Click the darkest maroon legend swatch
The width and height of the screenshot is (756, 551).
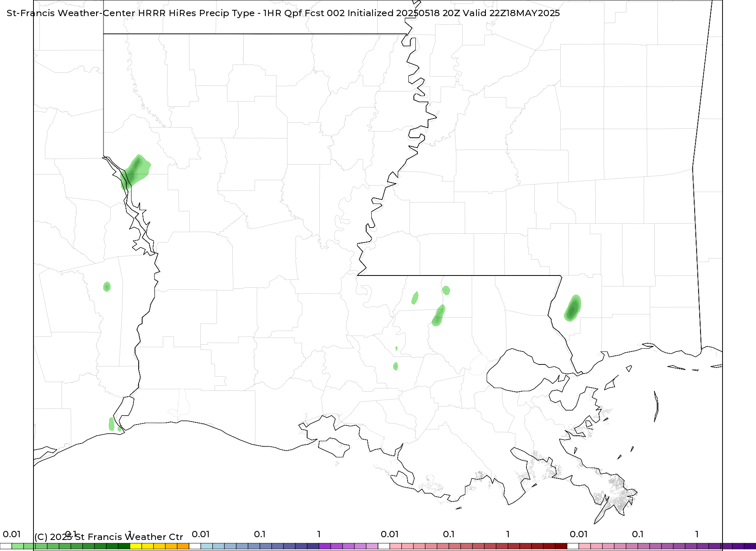click(561, 546)
